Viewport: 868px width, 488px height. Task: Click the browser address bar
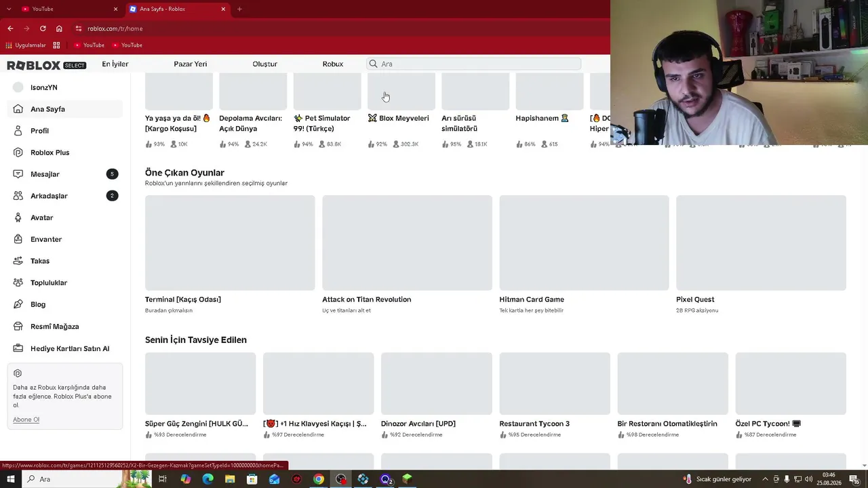click(339, 28)
